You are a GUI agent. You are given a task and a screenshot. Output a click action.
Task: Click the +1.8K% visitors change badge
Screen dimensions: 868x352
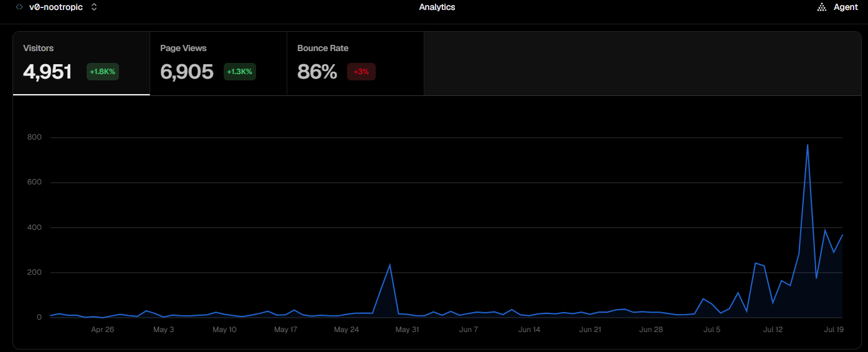[103, 72]
